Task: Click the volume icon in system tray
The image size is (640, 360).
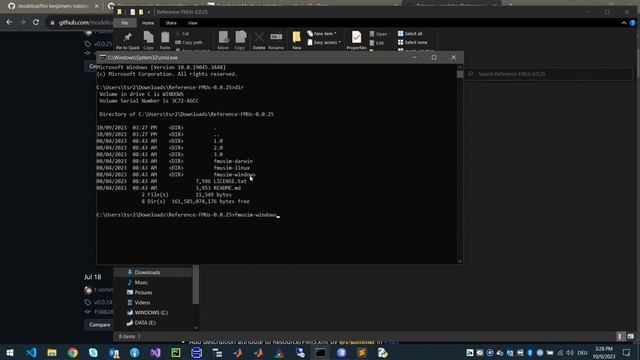Action: click(x=570, y=353)
